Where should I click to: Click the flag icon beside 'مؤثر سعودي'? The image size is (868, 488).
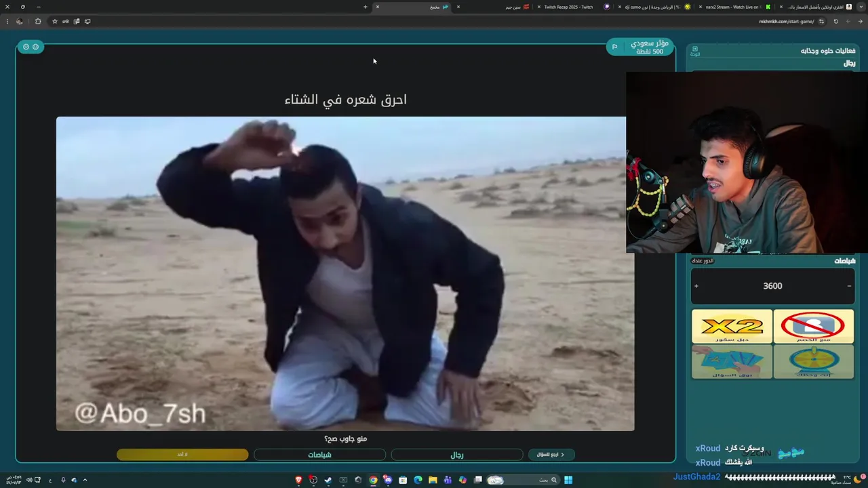pos(614,47)
